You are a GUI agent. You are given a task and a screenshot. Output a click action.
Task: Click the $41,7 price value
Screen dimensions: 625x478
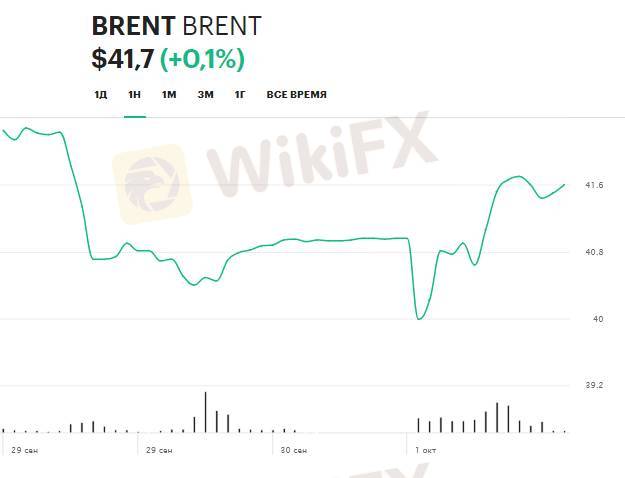122,59
